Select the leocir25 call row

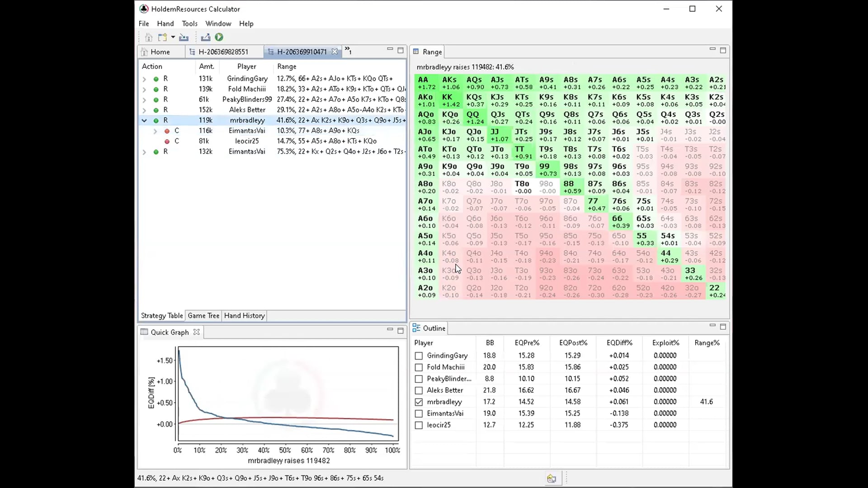click(272, 141)
